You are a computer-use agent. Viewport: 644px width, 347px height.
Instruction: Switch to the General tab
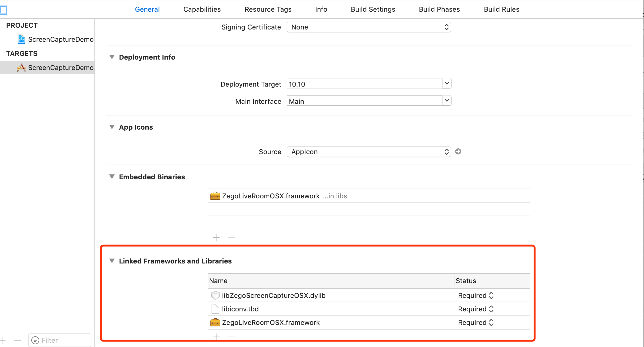[x=147, y=9]
